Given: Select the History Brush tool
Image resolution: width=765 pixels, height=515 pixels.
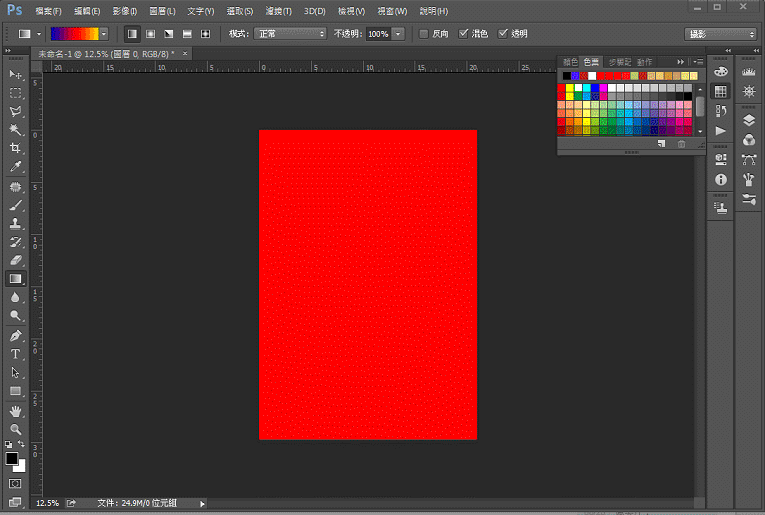Looking at the screenshot, I should coord(15,242).
